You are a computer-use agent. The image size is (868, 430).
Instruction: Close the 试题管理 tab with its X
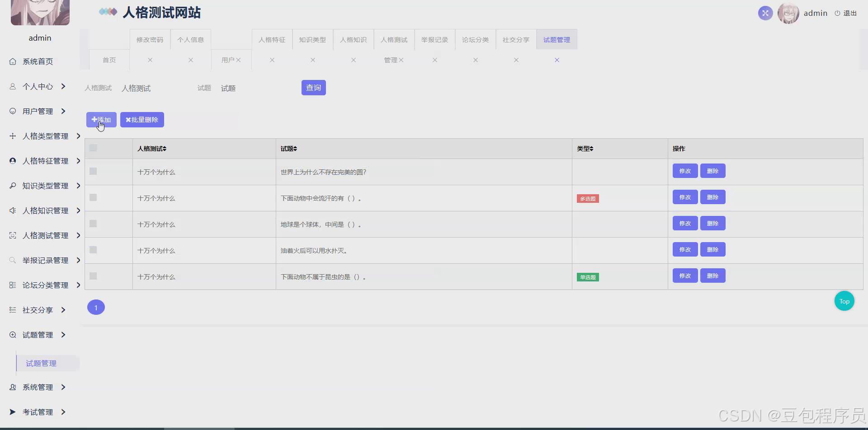tap(557, 60)
